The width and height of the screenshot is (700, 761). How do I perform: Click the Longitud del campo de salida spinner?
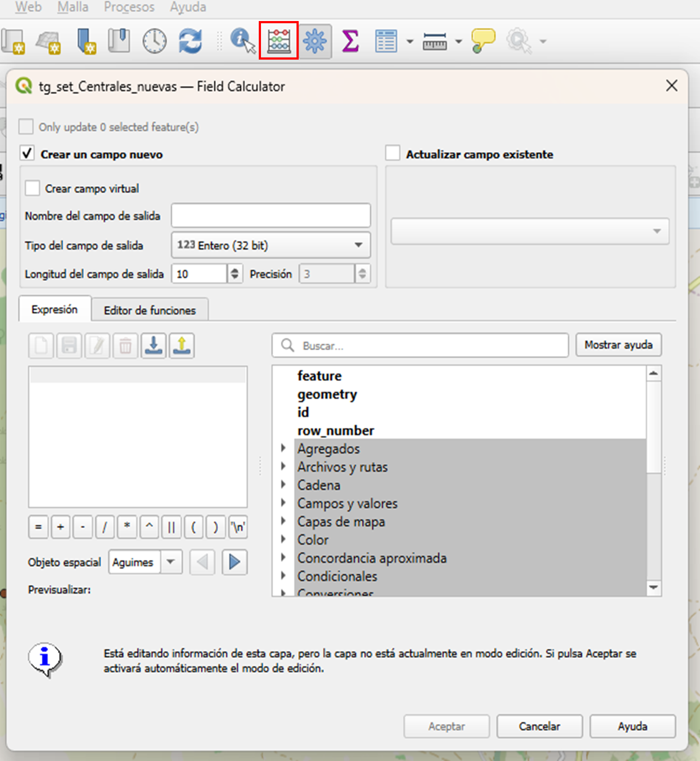tap(207, 274)
